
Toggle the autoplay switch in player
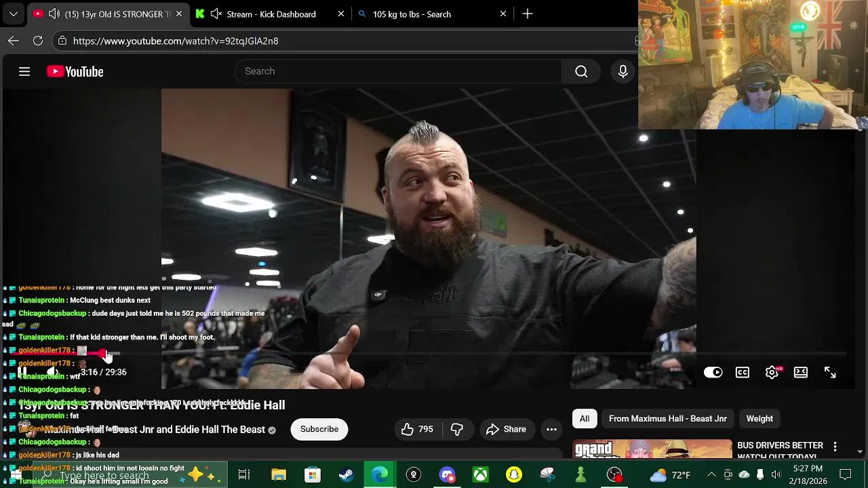pos(713,372)
